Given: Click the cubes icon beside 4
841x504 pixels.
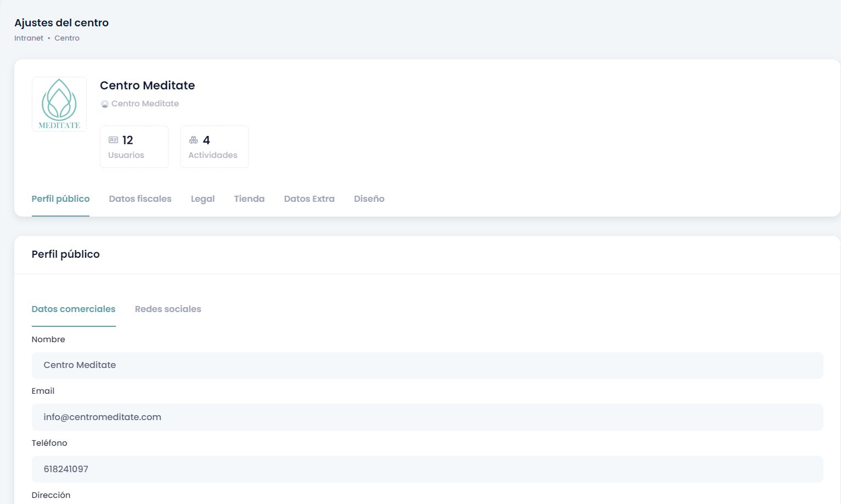Looking at the screenshot, I should [x=194, y=140].
